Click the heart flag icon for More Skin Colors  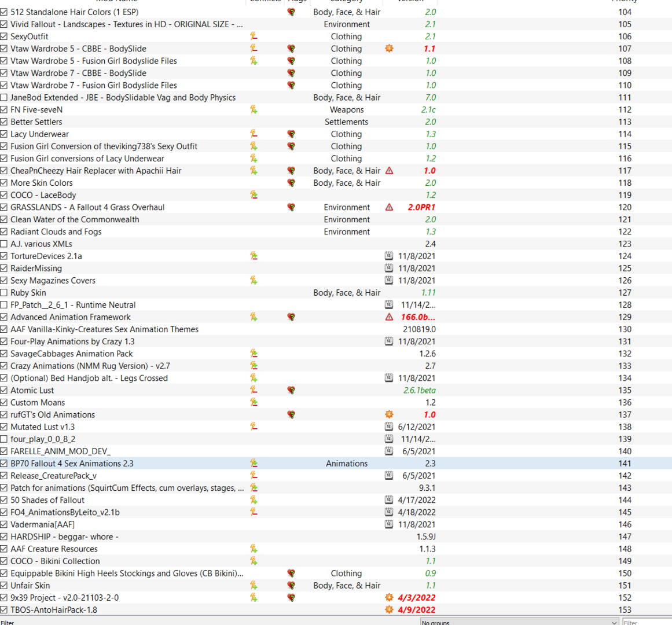pos(291,183)
